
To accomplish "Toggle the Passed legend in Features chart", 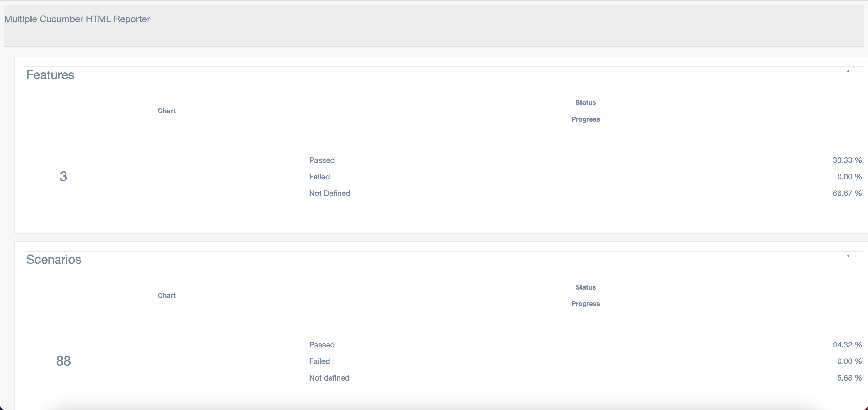I will point(321,160).
